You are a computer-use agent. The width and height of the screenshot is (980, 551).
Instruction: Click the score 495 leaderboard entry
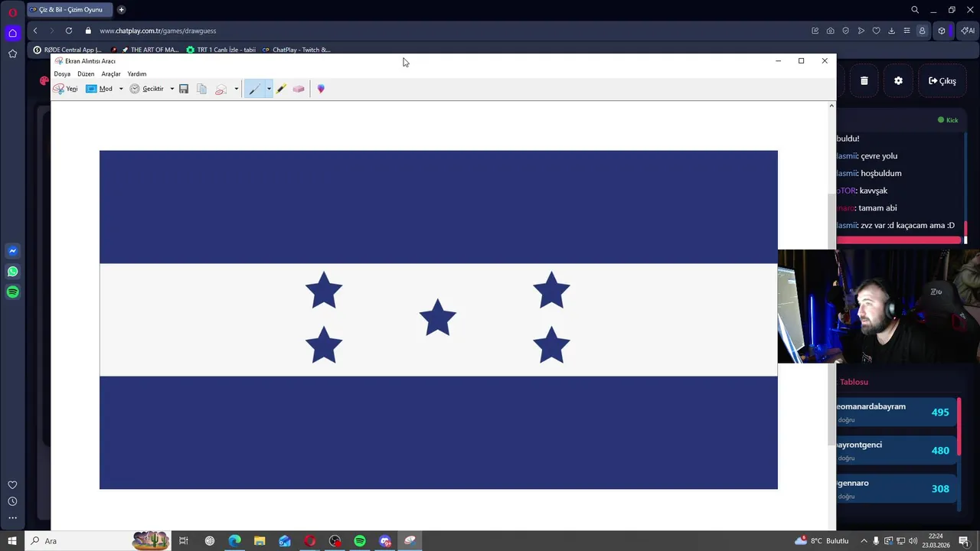tap(896, 412)
